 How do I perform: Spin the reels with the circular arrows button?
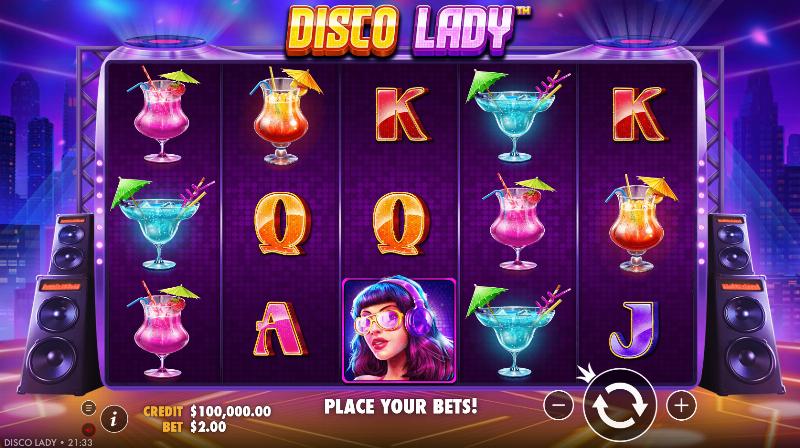pyautogui.click(x=619, y=405)
